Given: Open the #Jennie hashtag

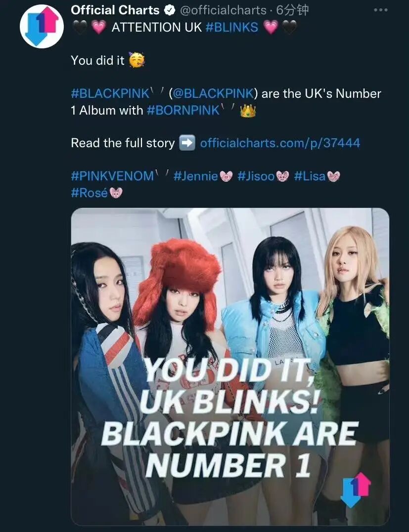Looking at the screenshot, I should point(196,176).
